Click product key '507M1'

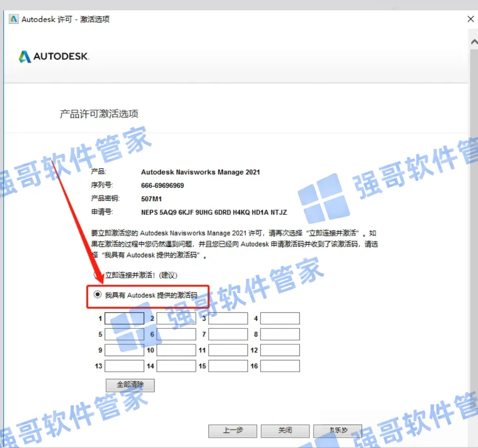coord(151,199)
